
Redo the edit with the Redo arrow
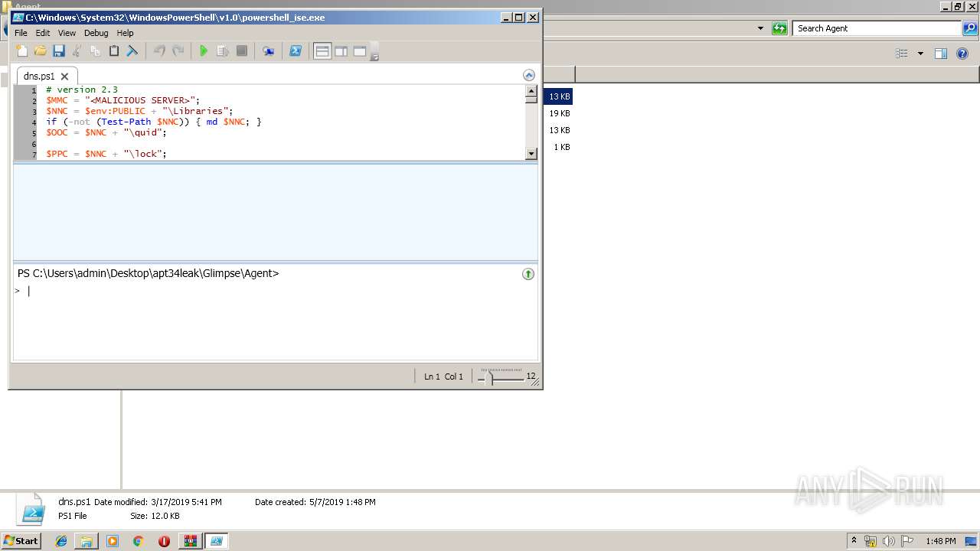pos(178,51)
